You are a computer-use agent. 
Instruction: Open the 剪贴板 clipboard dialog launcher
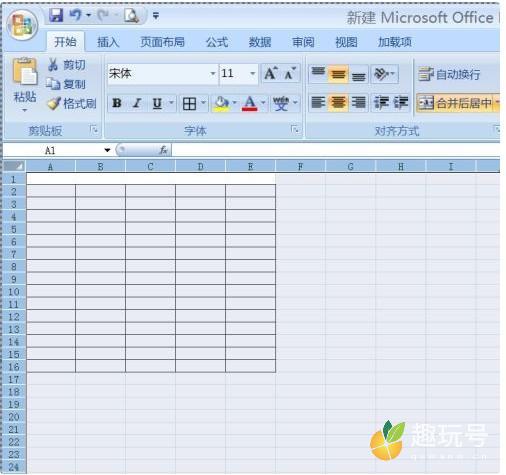pos(94,130)
